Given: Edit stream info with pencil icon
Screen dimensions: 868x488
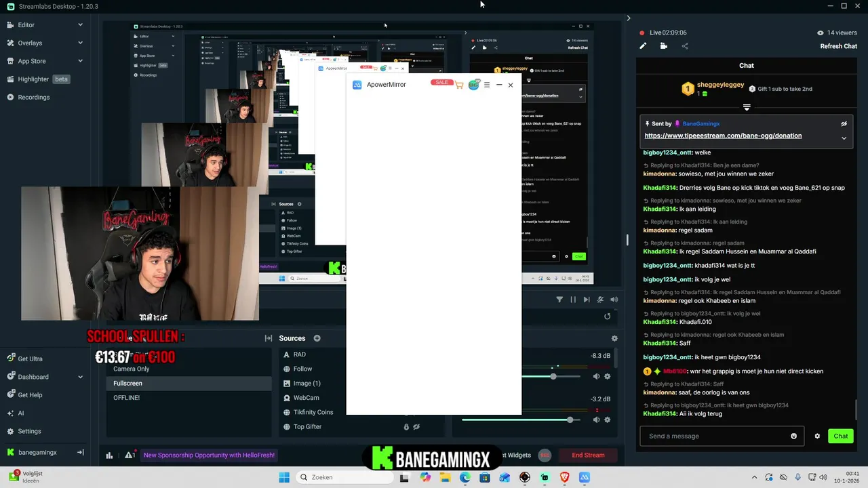Looking at the screenshot, I should (x=643, y=46).
